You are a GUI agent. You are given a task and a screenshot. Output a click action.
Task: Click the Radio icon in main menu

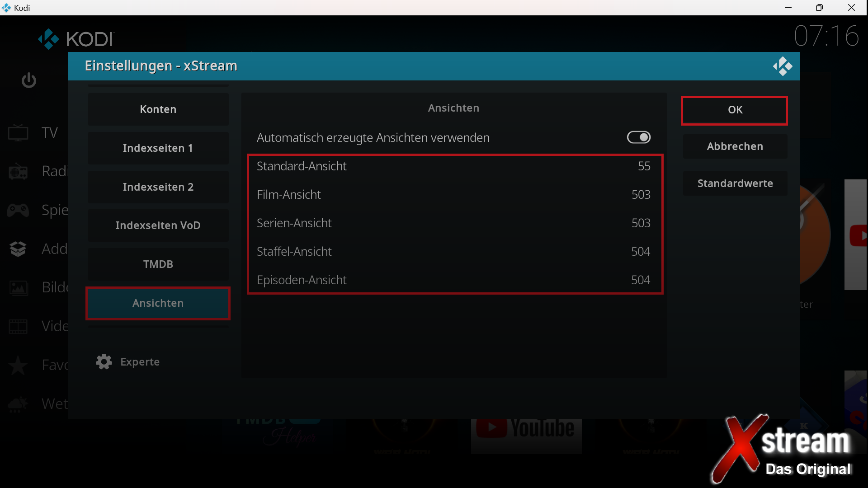coord(18,171)
